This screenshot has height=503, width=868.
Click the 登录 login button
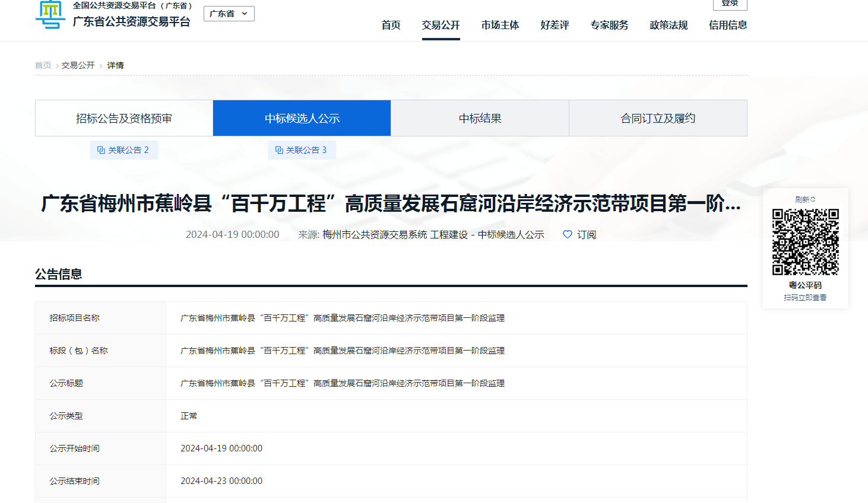click(x=730, y=4)
